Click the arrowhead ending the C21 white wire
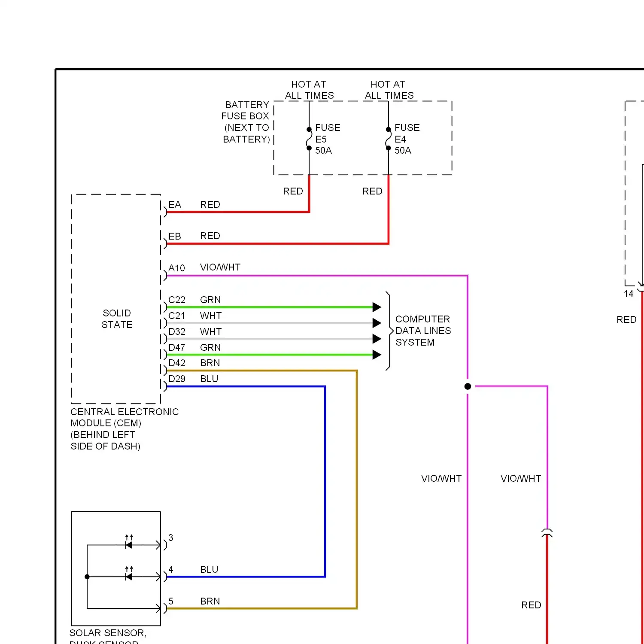 (x=377, y=323)
